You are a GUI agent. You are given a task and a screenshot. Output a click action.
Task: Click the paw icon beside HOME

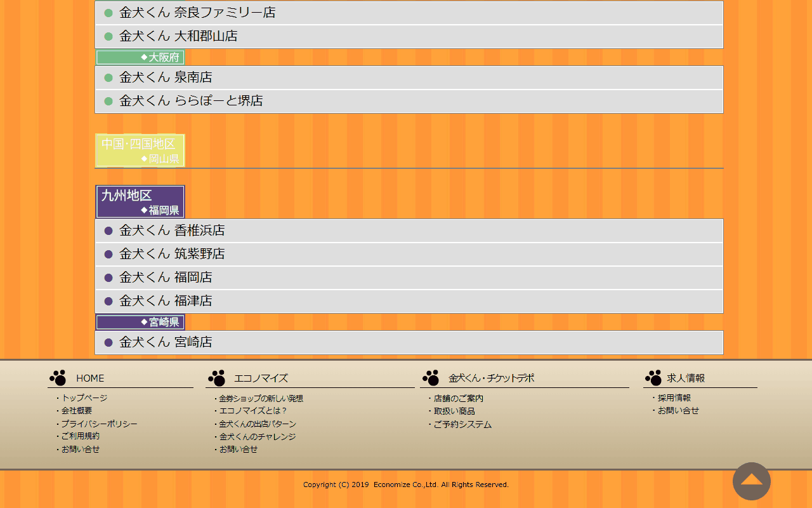(x=58, y=378)
